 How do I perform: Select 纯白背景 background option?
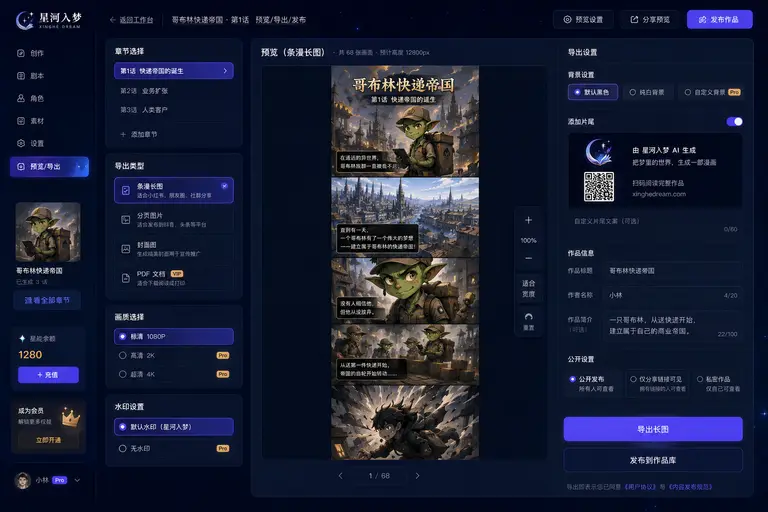(647, 92)
